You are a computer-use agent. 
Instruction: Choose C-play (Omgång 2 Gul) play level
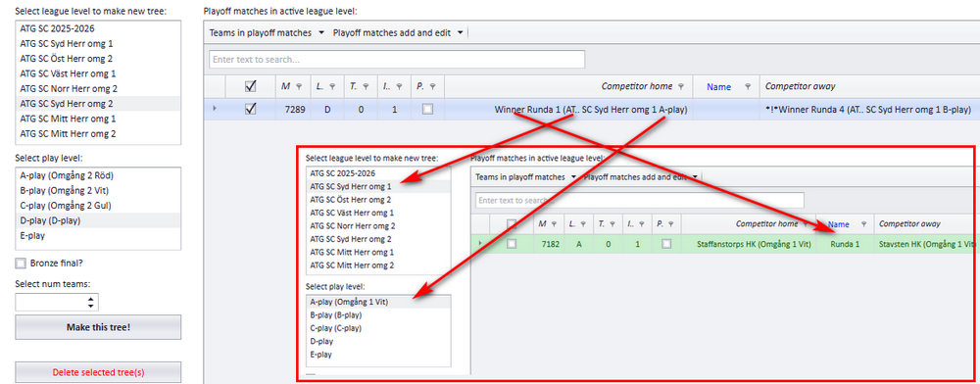[98, 206]
